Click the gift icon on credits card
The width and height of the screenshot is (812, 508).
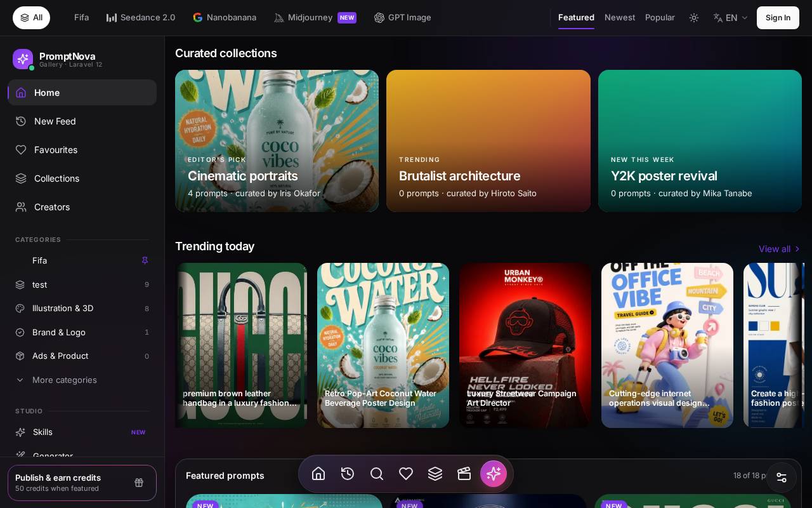pyautogui.click(x=139, y=483)
